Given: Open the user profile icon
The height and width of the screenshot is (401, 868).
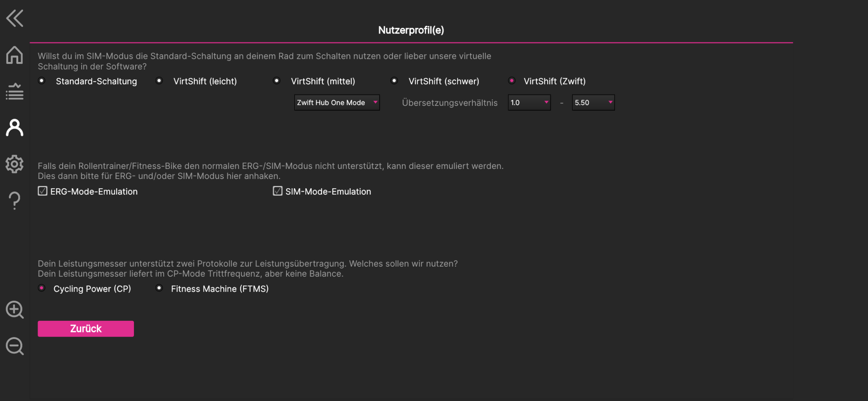Looking at the screenshot, I should tap(15, 128).
